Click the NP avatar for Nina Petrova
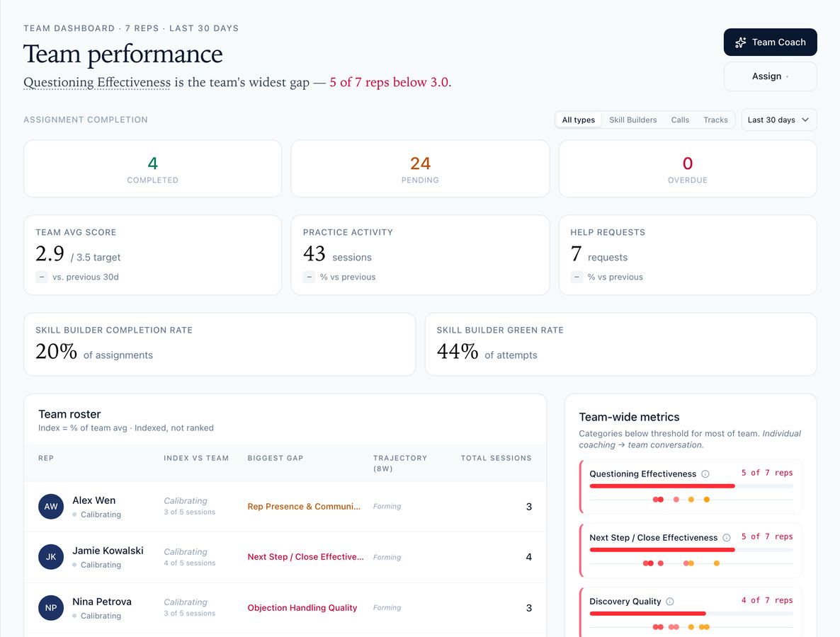This screenshot has height=637, width=840. click(51, 607)
